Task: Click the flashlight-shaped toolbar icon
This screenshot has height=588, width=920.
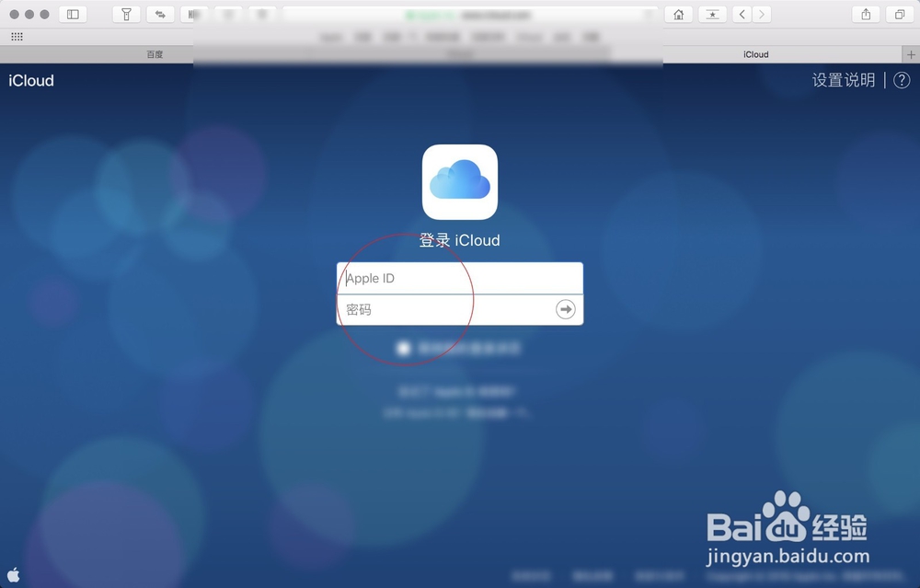Action: pyautogui.click(x=126, y=14)
